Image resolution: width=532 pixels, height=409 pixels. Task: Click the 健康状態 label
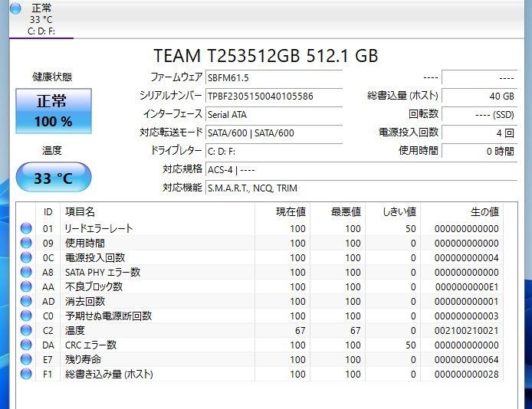click(52, 77)
